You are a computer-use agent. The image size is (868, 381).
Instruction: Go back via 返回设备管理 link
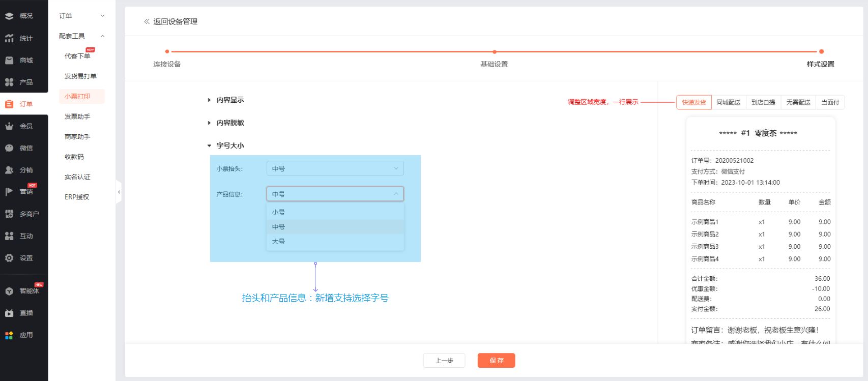coord(171,21)
